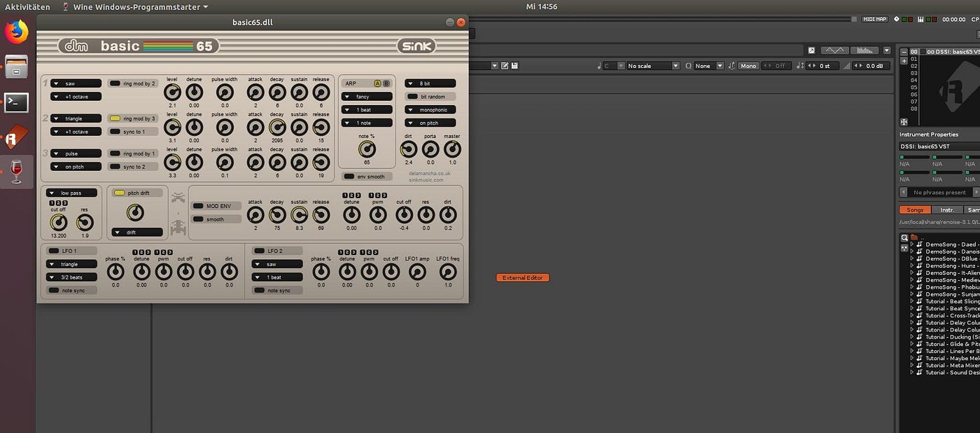Click the MIDI MAP button
The height and width of the screenshot is (433, 980).
(875, 20)
